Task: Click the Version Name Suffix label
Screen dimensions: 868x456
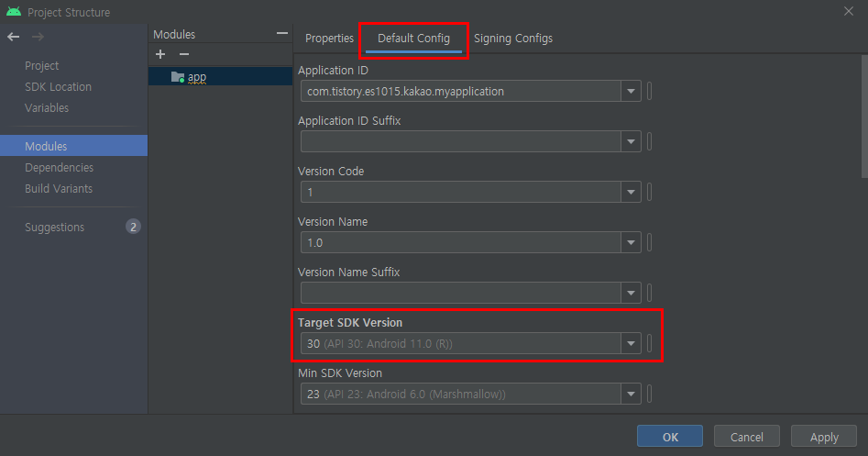Action: click(348, 272)
